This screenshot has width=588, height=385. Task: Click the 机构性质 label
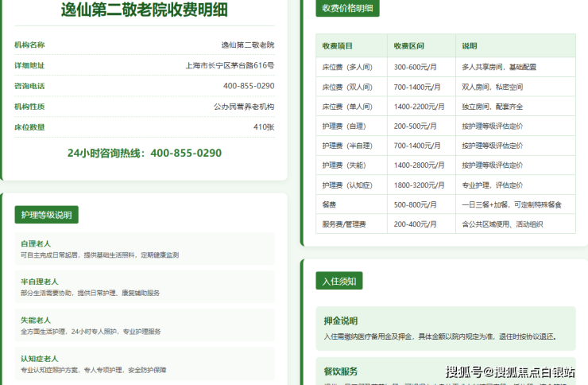pos(29,107)
